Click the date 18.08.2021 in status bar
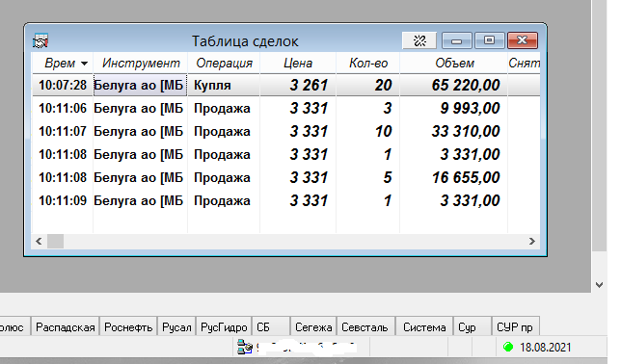This screenshot has width=621, height=364. point(545,347)
